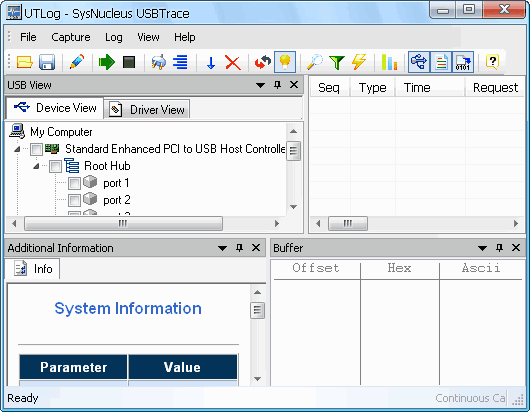Click the Request column header
Viewport: 530px width, 412px height.
click(x=495, y=88)
